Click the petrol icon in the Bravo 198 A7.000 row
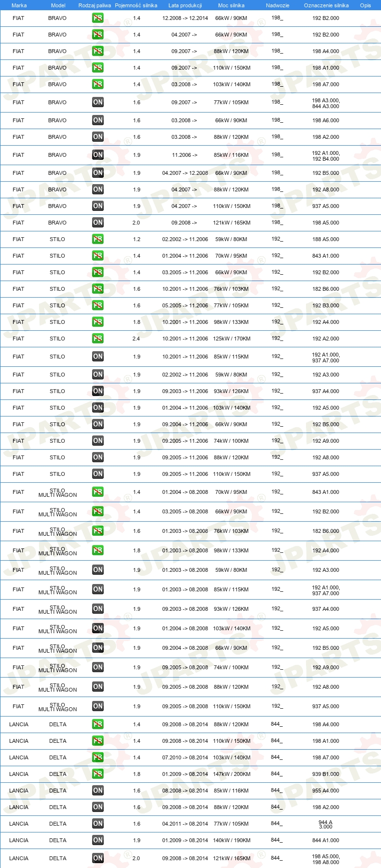The image size is (381, 868). click(x=98, y=84)
